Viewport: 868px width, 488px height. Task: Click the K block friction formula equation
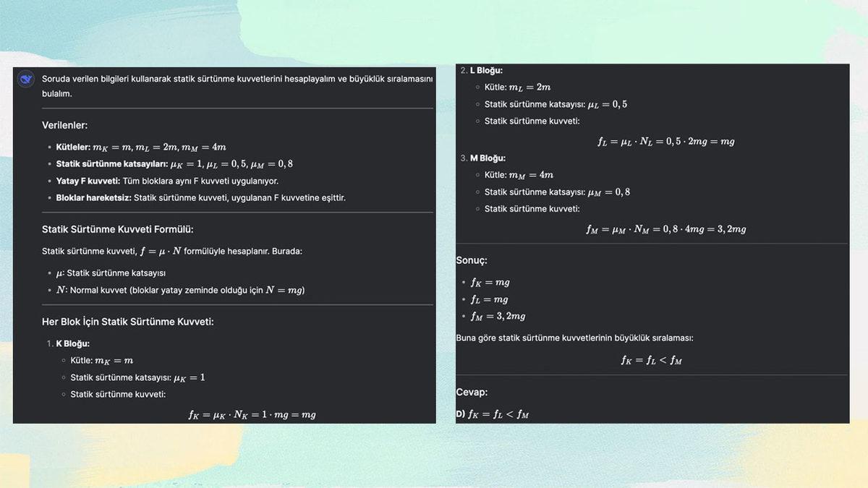252,414
